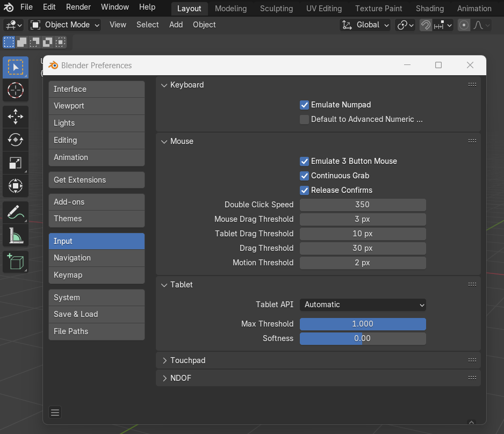Click the Tablet panel drag grip
504x434 pixels.
click(x=472, y=284)
